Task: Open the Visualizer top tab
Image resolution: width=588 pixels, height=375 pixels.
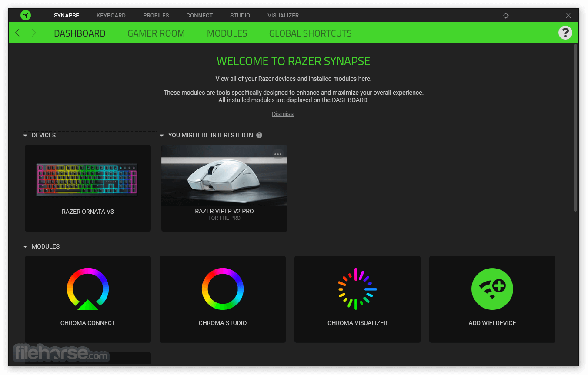Action: (283, 16)
